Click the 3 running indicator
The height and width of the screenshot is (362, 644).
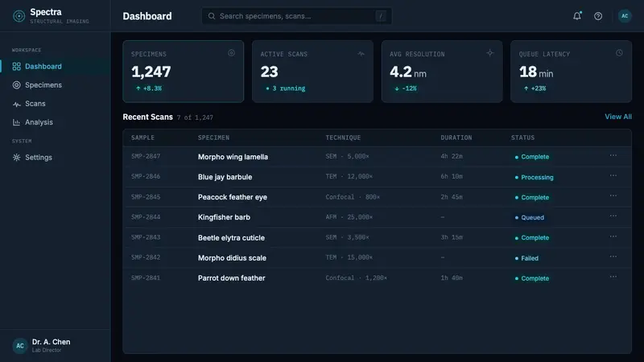click(286, 88)
